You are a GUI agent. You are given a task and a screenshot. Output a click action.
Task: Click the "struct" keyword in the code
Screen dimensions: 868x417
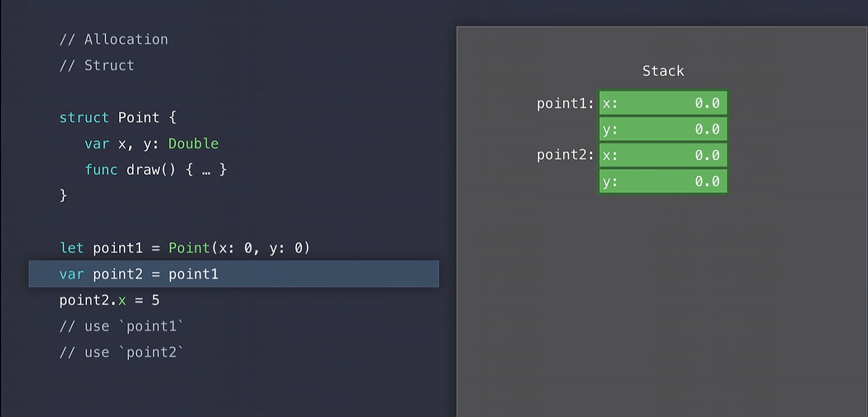coord(84,118)
